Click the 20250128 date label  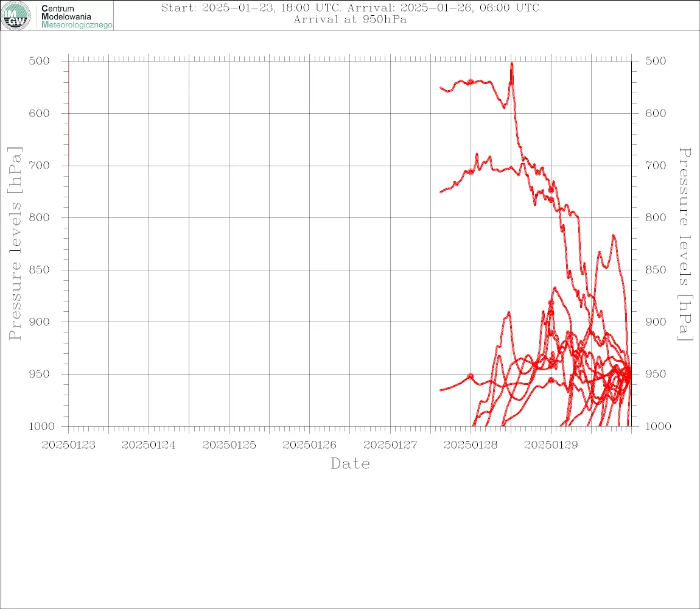click(471, 445)
